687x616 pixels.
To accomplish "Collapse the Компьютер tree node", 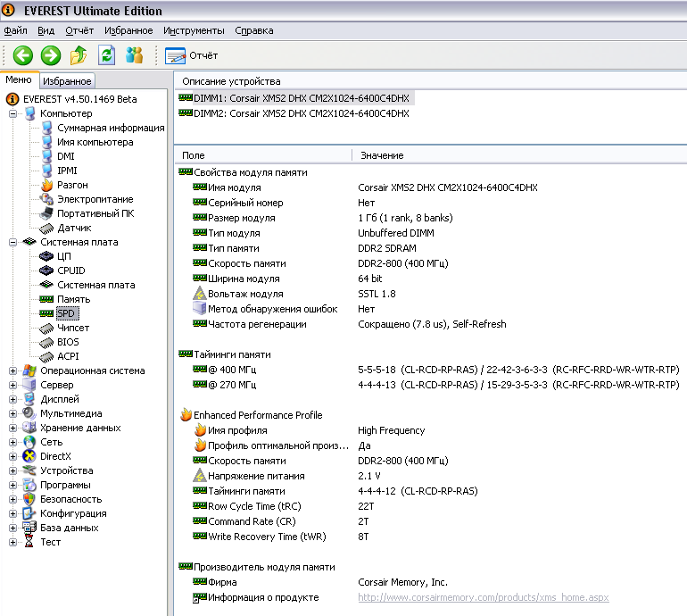I will pyautogui.click(x=12, y=113).
